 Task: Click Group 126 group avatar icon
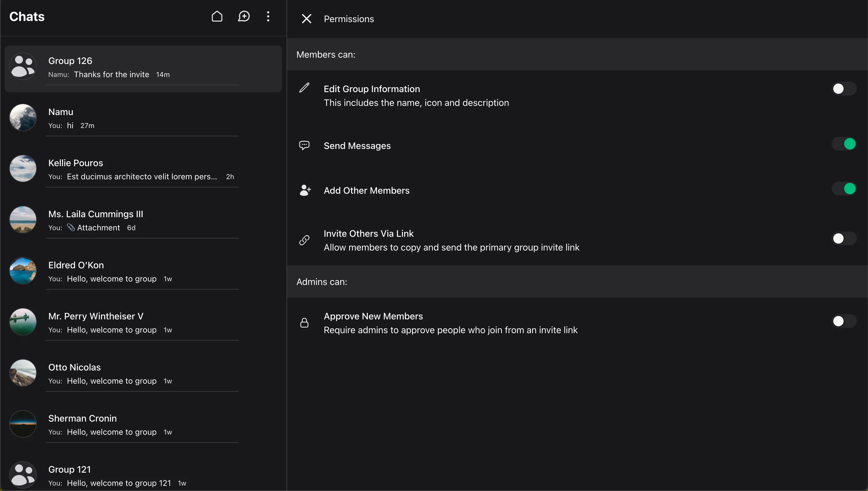[x=23, y=66]
